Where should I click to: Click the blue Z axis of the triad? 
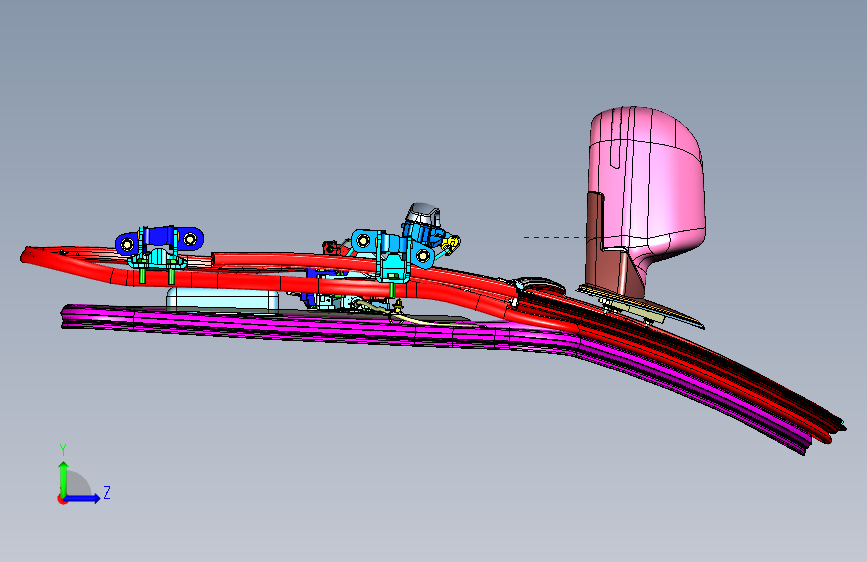(83, 498)
